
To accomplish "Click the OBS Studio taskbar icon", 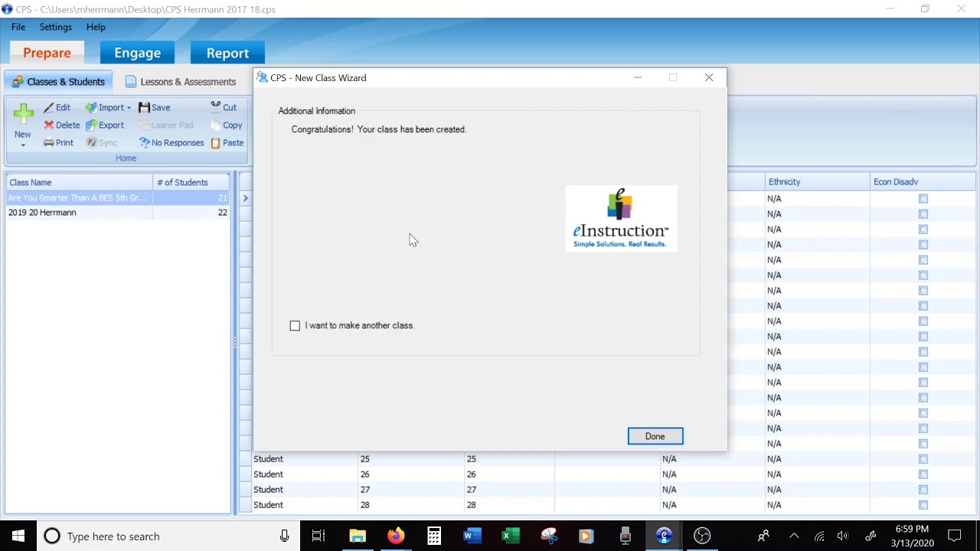I will 702,536.
